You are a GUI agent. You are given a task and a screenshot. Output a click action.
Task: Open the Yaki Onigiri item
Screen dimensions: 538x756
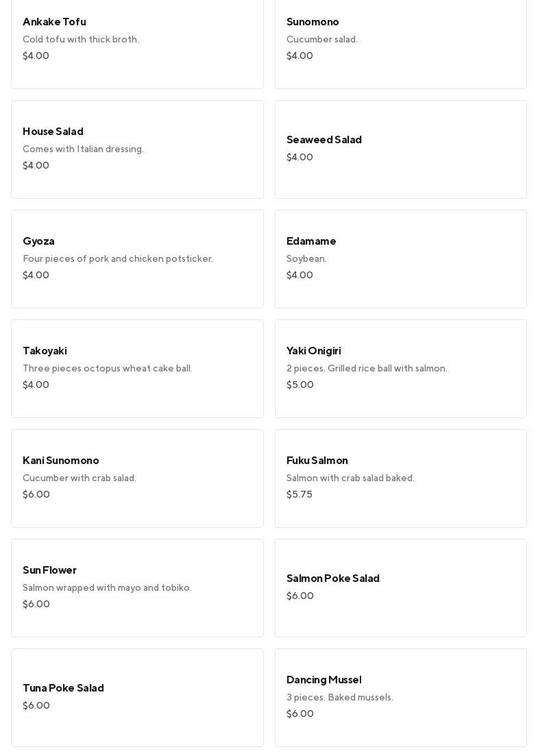[x=400, y=368]
